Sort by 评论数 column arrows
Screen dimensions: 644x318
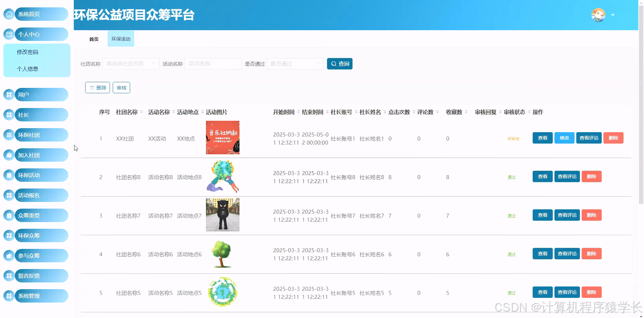point(437,112)
